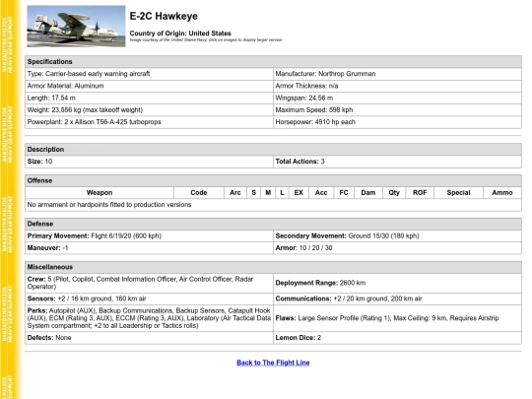The image size is (532, 399).
Task: Select the Manufacturer: Northrop Grumman cell
Action: coord(397,74)
